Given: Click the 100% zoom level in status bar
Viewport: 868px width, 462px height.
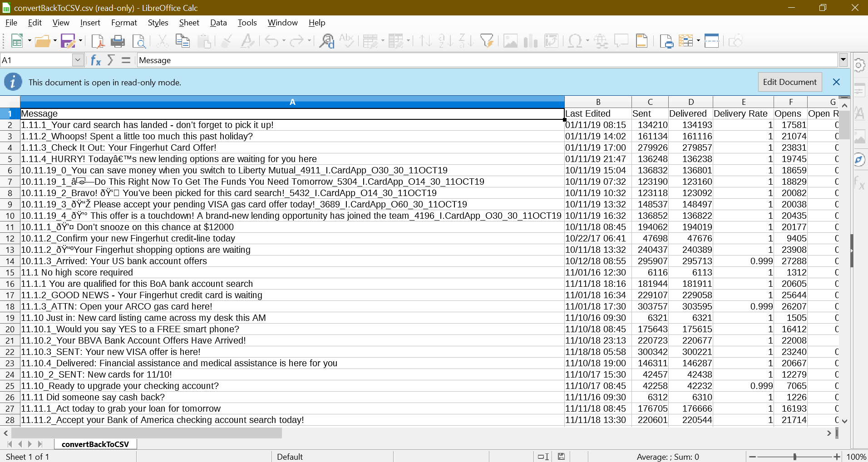Looking at the screenshot, I should tap(856, 457).
